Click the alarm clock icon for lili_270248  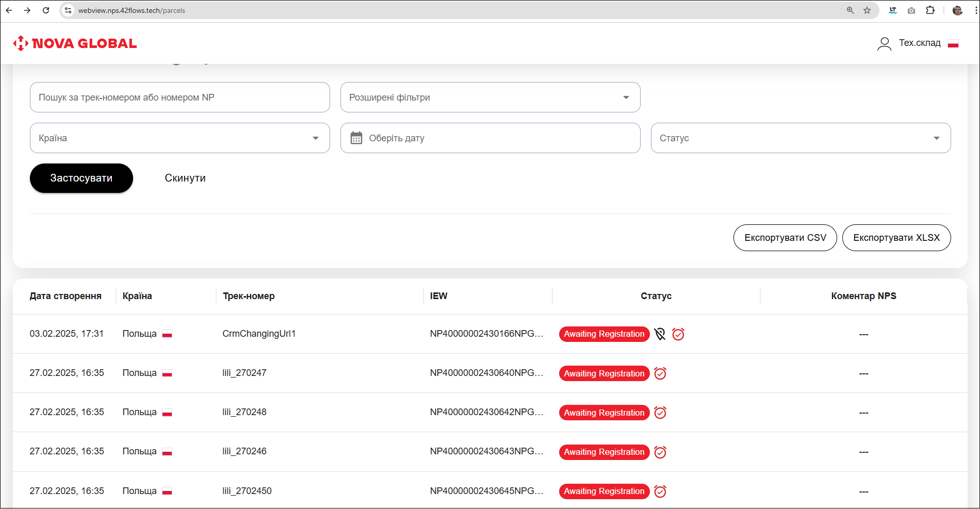click(660, 413)
